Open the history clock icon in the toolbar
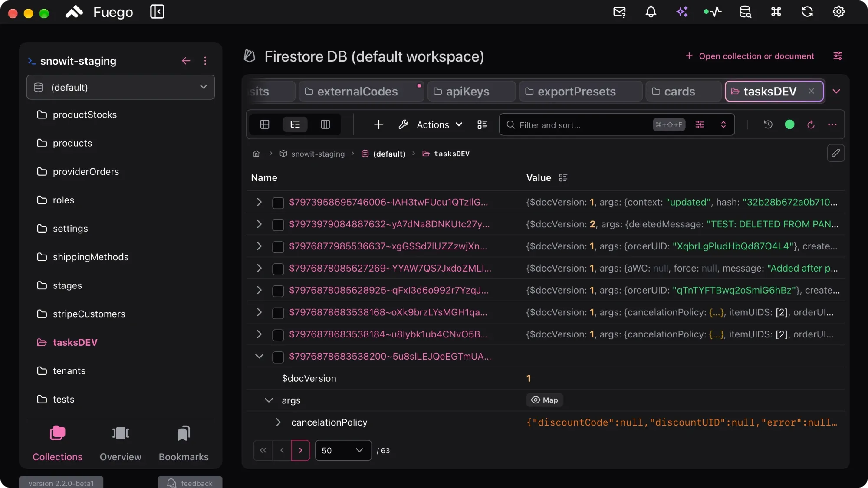This screenshot has width=868, height=488. pos(768,124)
